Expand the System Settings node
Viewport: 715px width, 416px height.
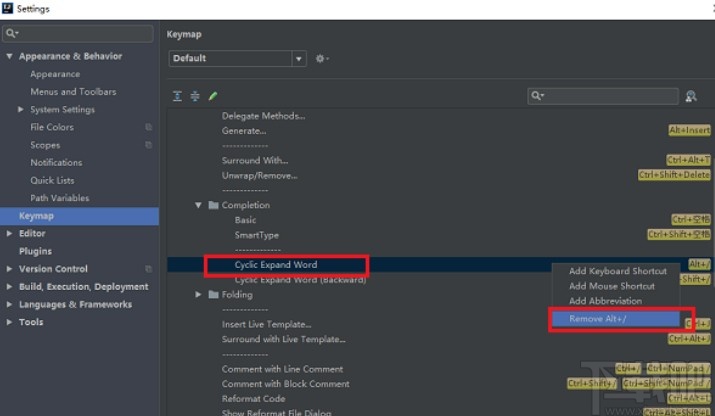21,109
